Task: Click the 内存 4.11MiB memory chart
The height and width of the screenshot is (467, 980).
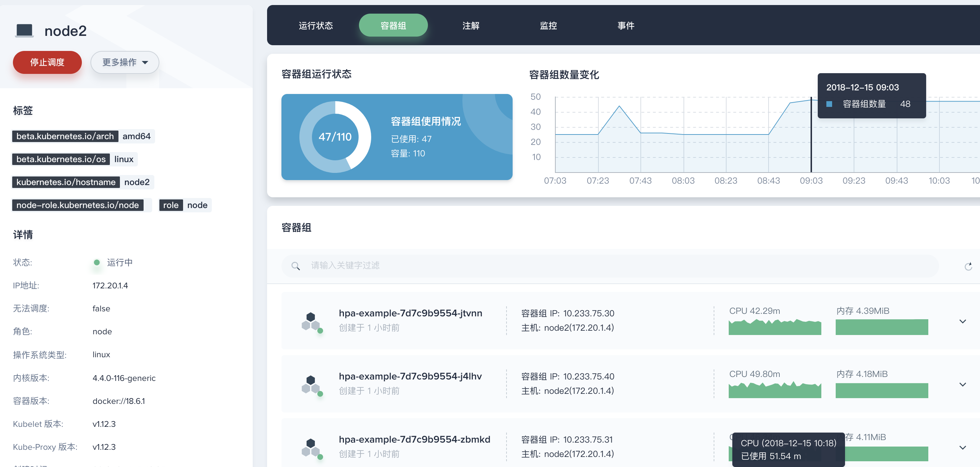Action: tap(886, 454)
